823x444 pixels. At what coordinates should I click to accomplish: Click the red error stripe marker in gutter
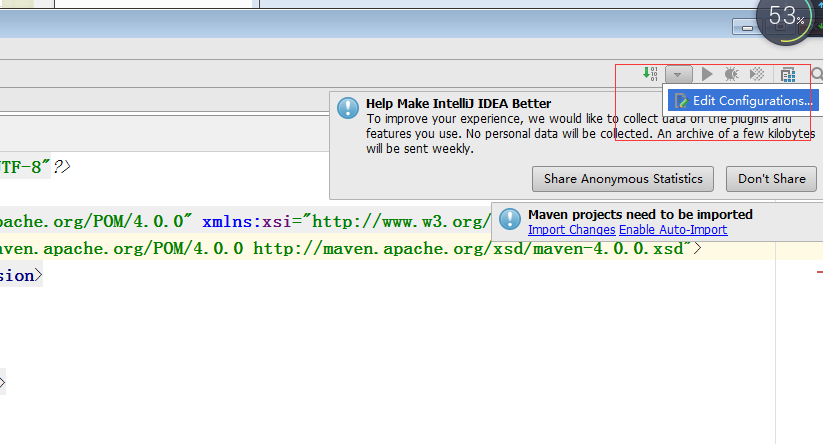(x=819, y=272)
